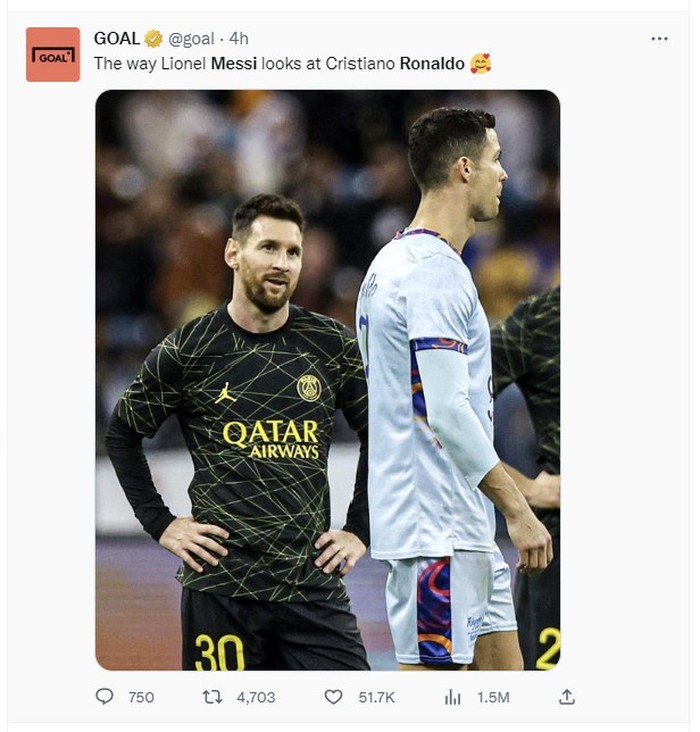Click the 1.5M views count
The width and height of the screenshot is (700, 732).
[x=492, y=697]
